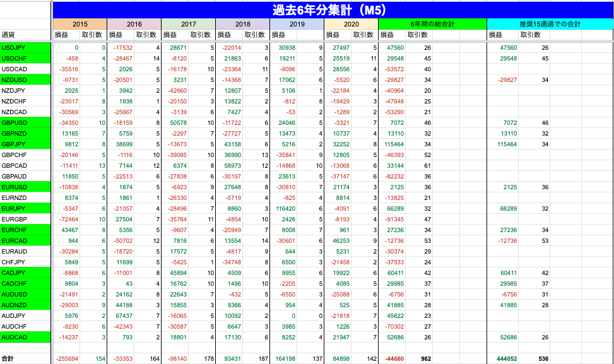Viewport: 614px width, 364px height.
Task: Click the 2017 year header cell
Action: click(188, 24)
